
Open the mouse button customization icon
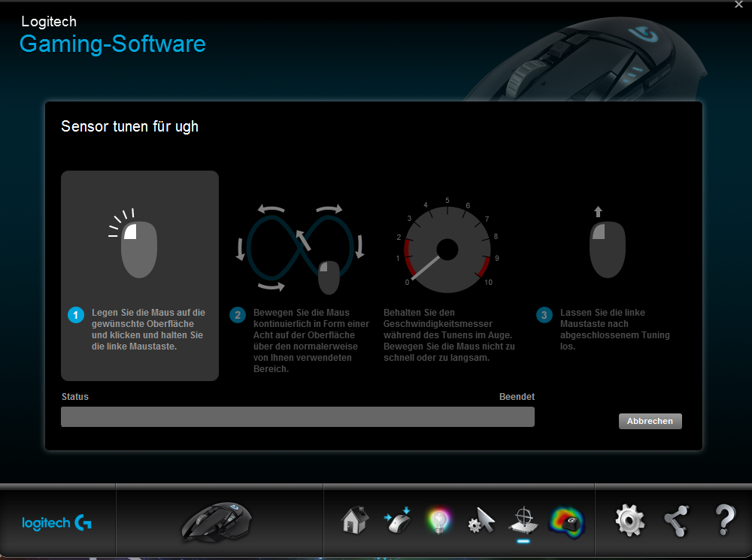(x=398, y=521)
